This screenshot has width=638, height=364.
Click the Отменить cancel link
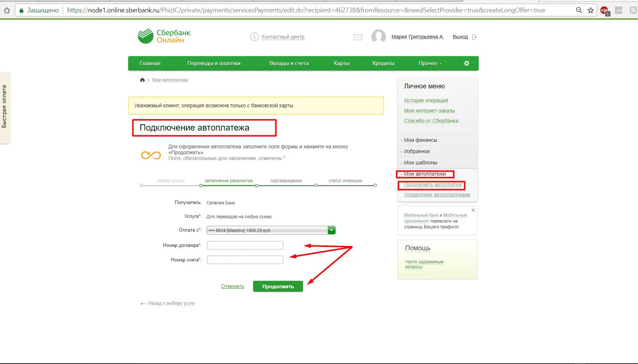coord(232,286)
